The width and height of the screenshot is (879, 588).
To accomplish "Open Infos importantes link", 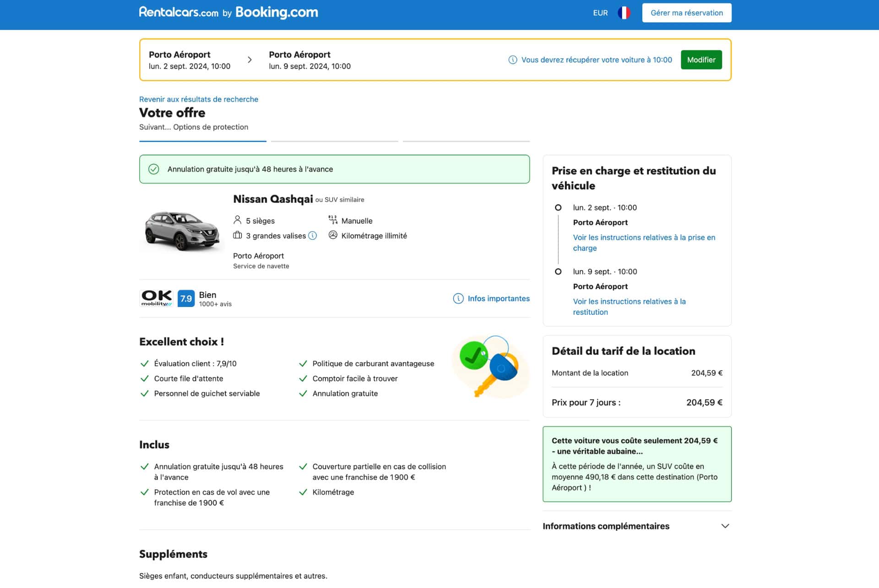I will (x=499, y=299).
